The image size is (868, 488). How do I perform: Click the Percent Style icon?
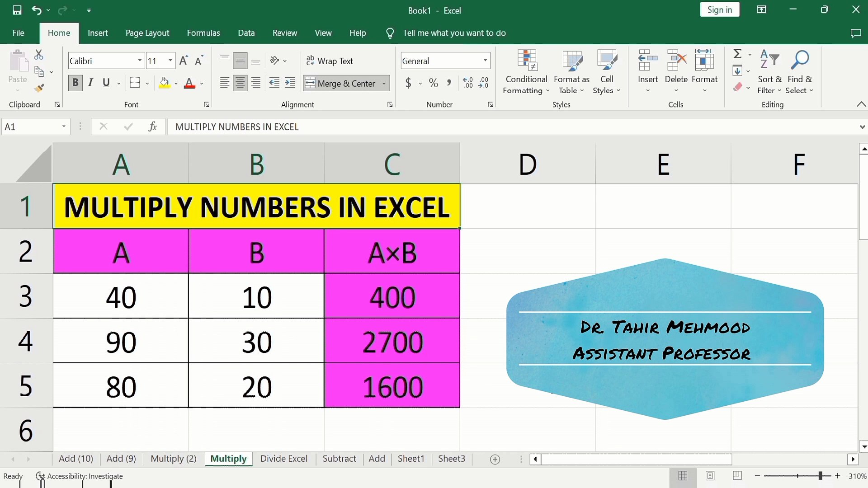pos(434,83)
